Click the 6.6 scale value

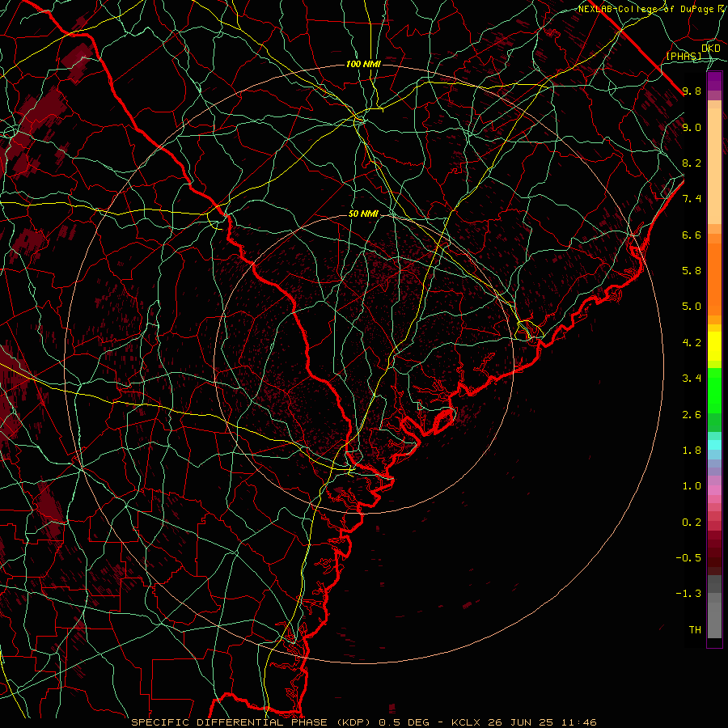coord(692,235)
